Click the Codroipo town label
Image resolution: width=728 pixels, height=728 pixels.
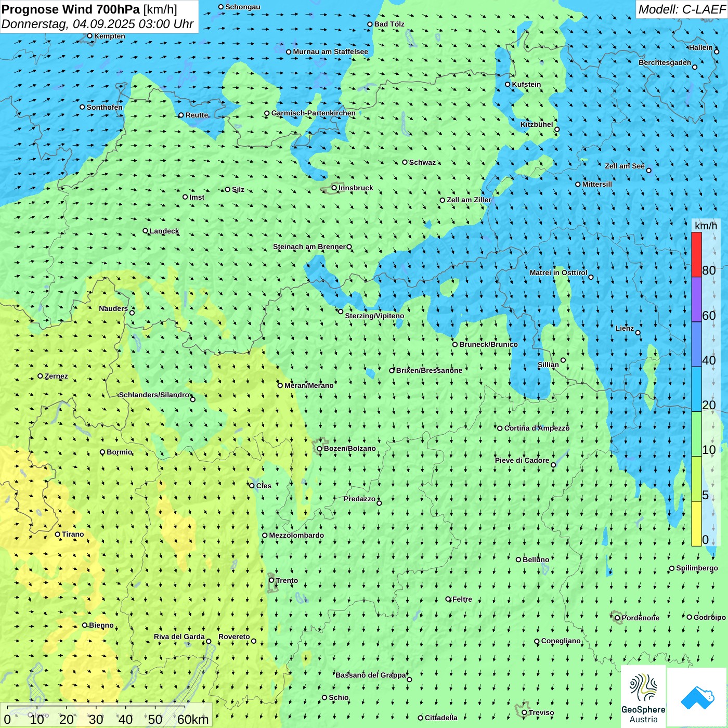coord(709,617)
